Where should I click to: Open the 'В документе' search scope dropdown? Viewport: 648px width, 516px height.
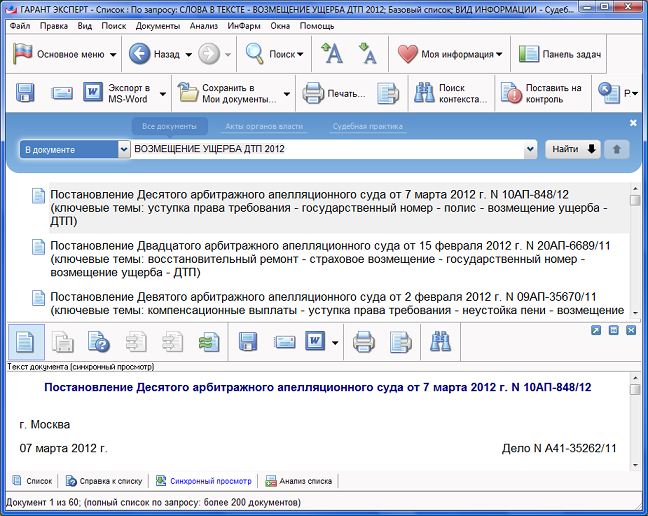68,150
